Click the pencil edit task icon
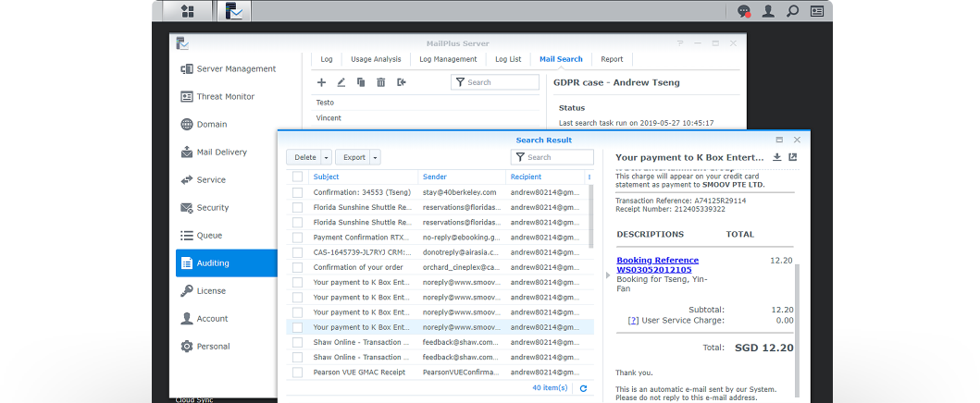 click(341, 82)
